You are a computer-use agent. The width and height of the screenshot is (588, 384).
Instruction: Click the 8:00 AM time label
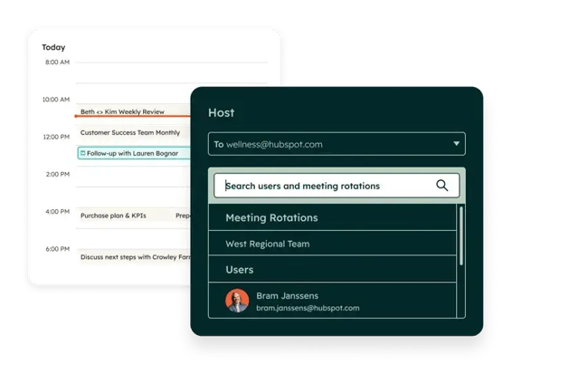click(x=57, y=62)
